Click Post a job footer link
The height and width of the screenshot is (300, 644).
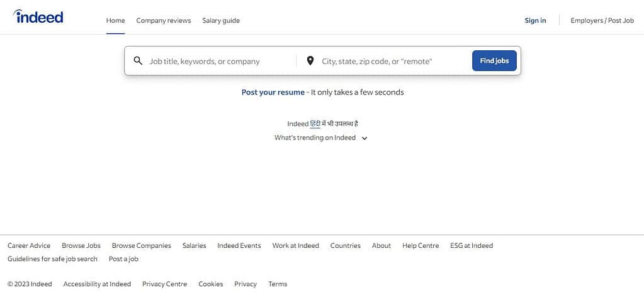coord(123,259)
